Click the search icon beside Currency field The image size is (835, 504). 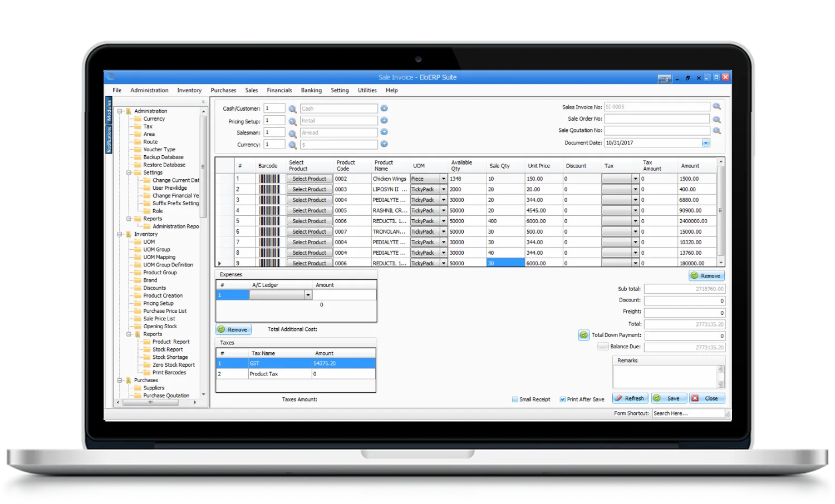tap(292, 145)
